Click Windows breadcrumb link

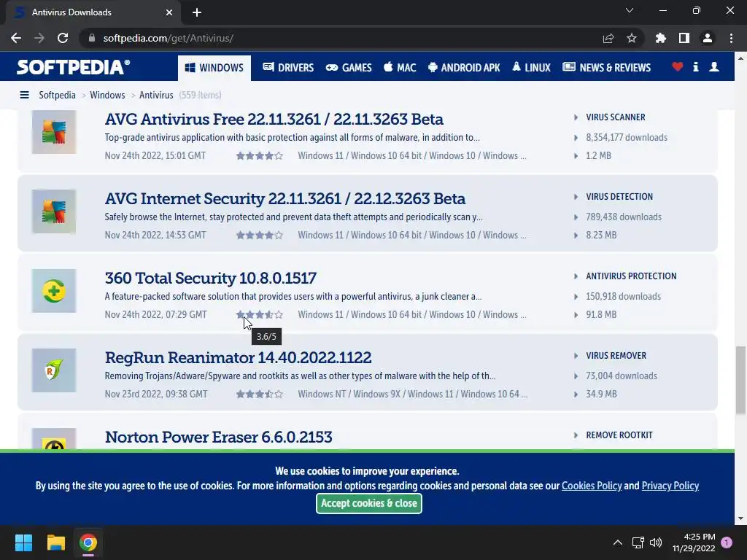tap(107, 96)
